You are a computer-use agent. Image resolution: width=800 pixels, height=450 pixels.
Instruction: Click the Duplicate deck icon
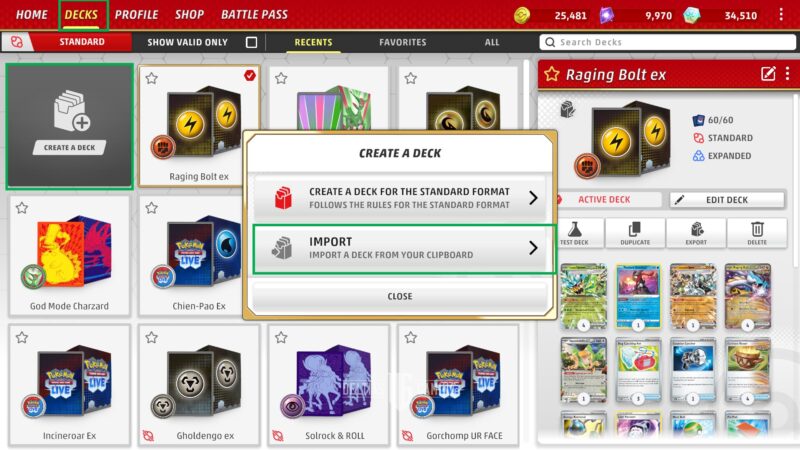click(635, 229)
